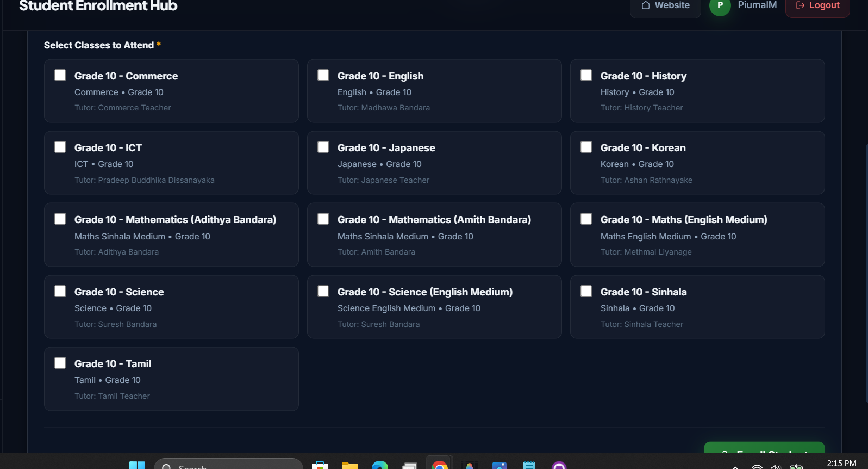Viewport: 868px width, 469px height.
Task: Click the 'Tutor: Adithya Bandara' text
Action: pos(117,252)
